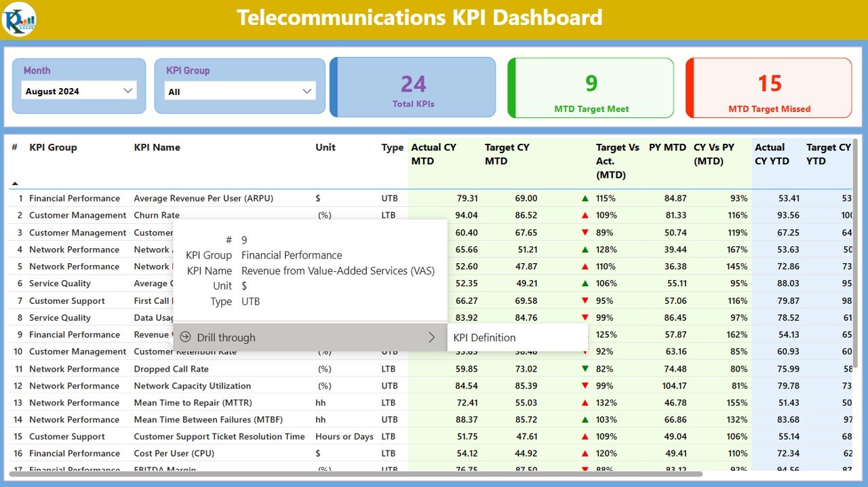Click the table's vertical scrollbar
Image resolution: width=868 pixels, height=487 pixels.
[x=855, y=258]
